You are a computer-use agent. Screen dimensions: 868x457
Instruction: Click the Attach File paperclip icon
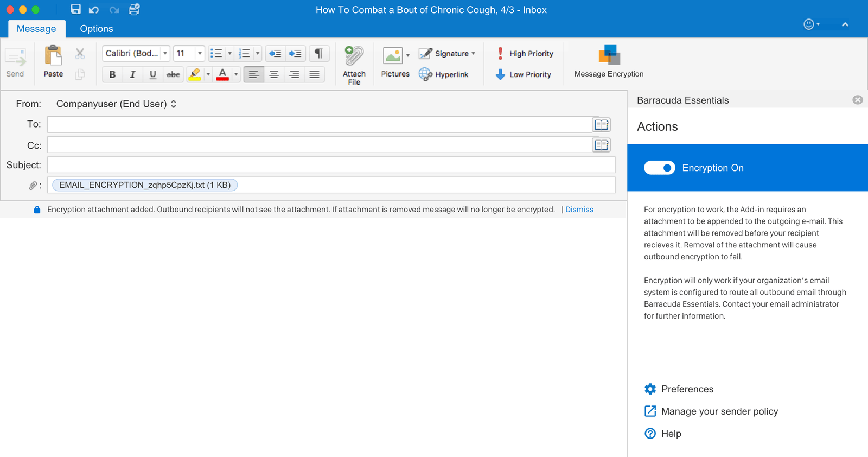coord(354,56)
